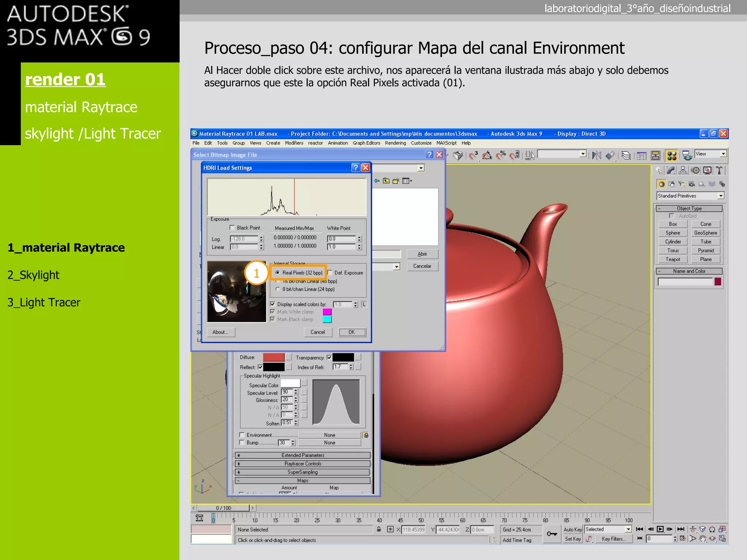Click the Teapot primitive button
The width and height of the screenshot is (747, 560).
673,259
